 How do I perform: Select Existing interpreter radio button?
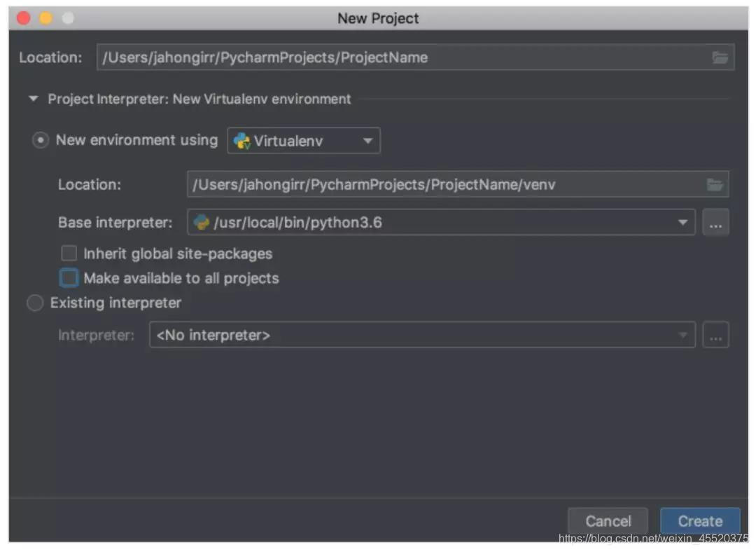[x=35, y=303]
